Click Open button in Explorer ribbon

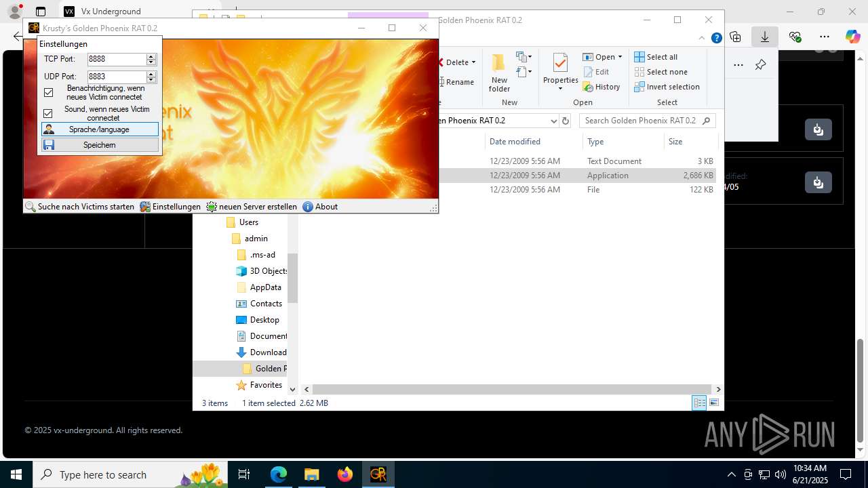[x=599, y=57]
